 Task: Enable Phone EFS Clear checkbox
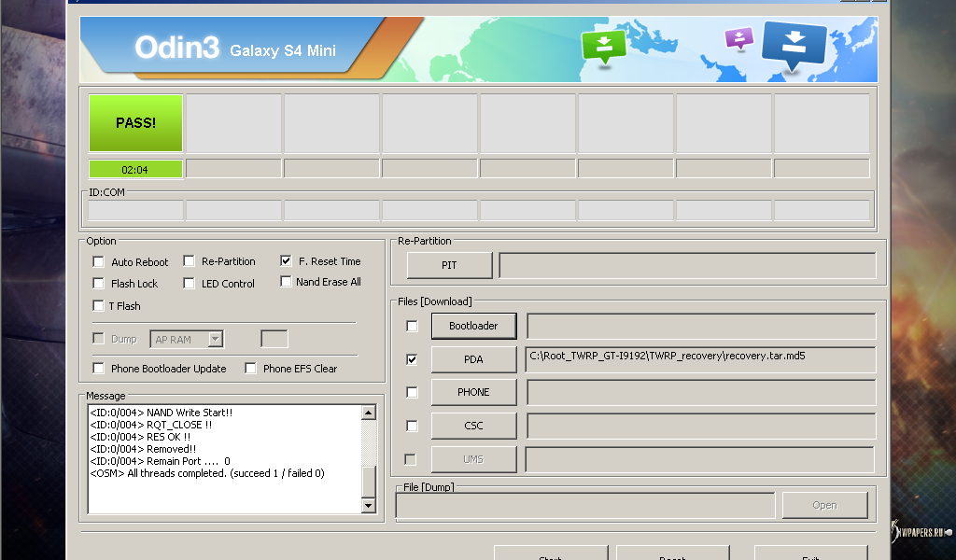point(250,369)
